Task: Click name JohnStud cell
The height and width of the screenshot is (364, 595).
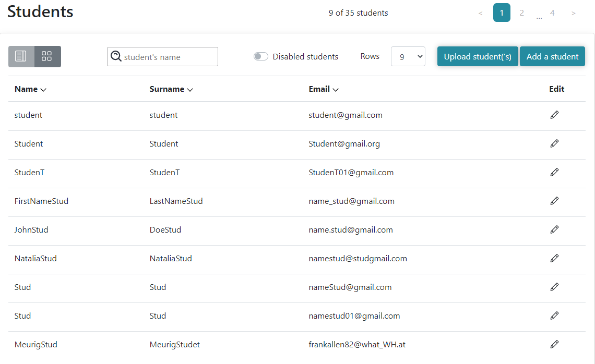Action: point(31,230)
